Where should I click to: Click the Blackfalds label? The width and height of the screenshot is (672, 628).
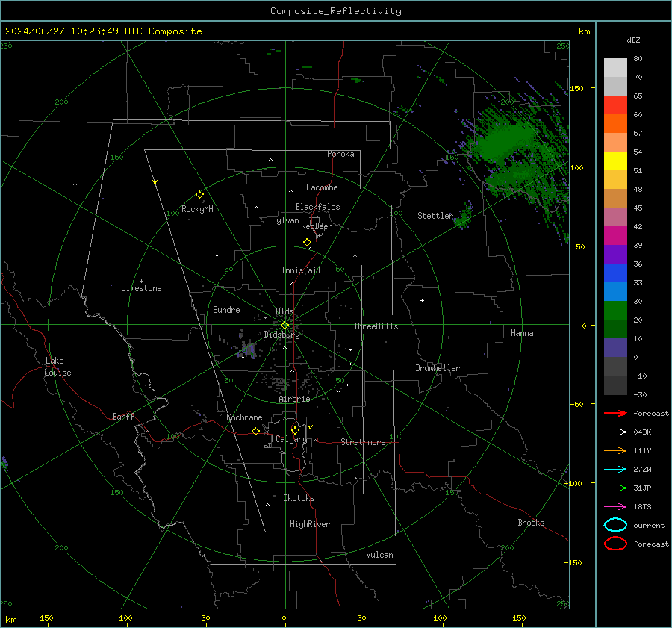[x=317, y=207]
